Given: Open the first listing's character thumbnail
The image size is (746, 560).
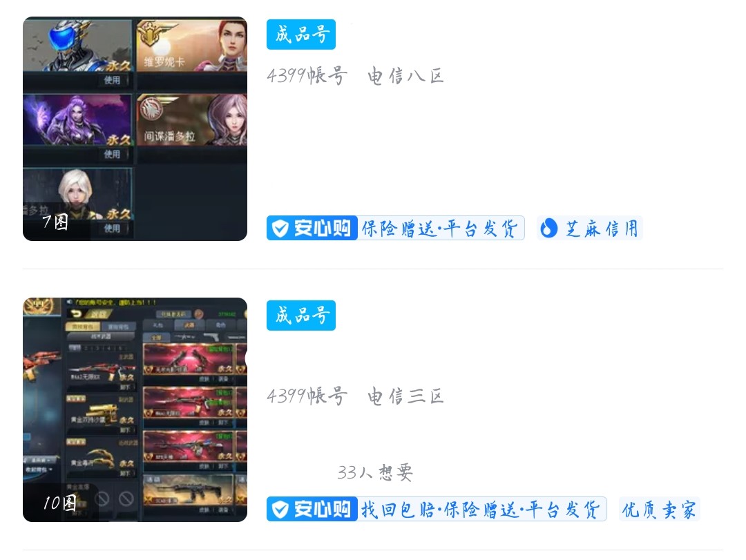Looking at the screenshot, I should tap(135, 128).
